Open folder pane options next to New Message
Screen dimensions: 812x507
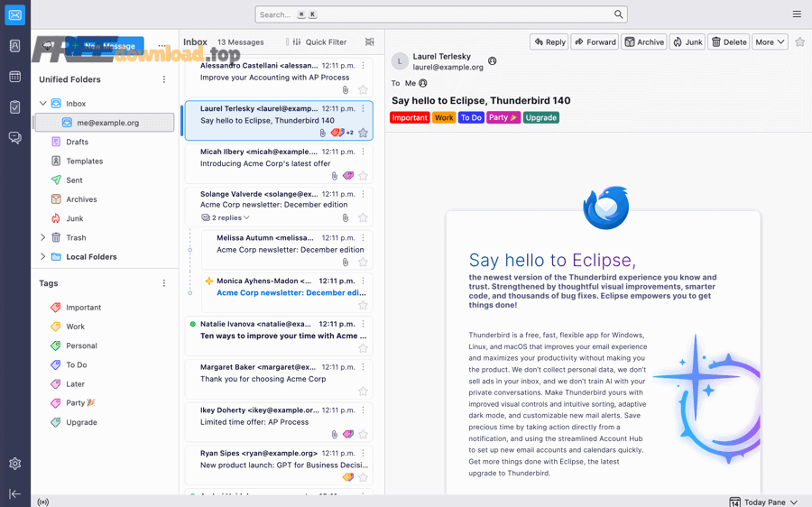(162, 46)
